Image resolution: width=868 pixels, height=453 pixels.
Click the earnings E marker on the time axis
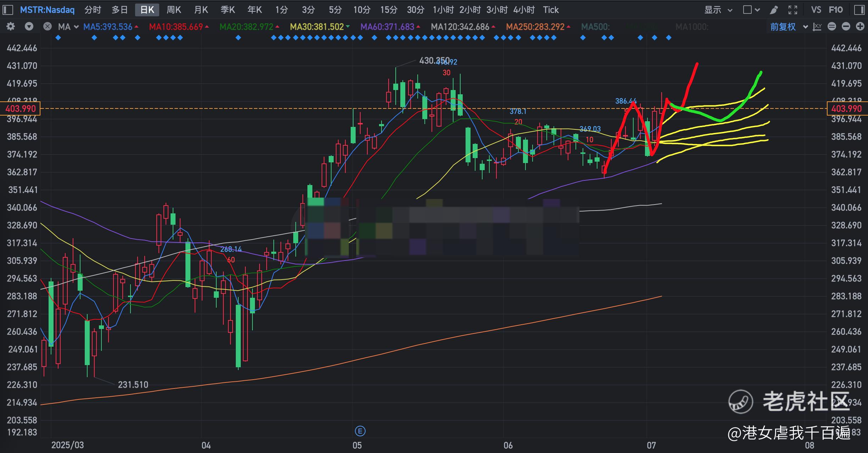[360, 431]
